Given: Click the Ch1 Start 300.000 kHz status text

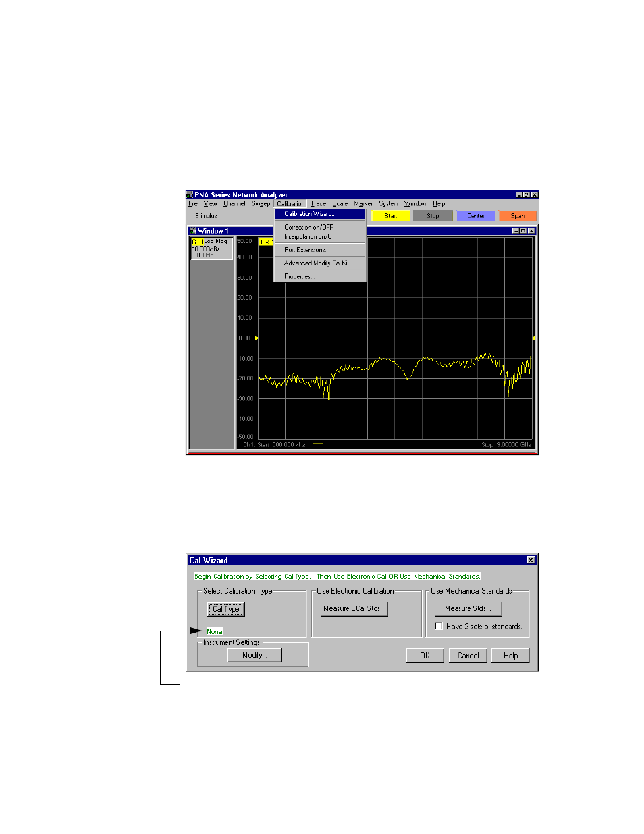Looking at the screenshot, I should pyautogui.click(x=274, y=445).
